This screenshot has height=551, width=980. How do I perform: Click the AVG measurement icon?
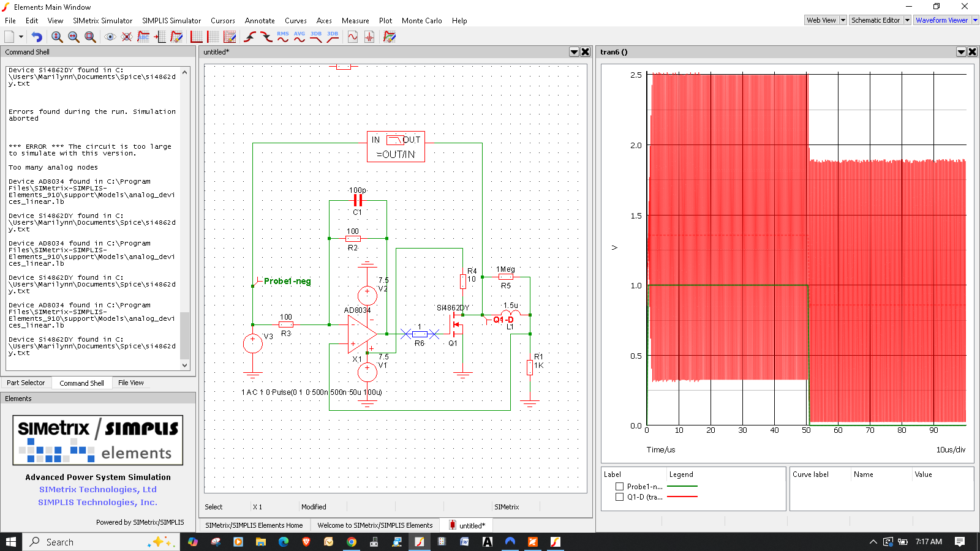(x=300, y=37)
